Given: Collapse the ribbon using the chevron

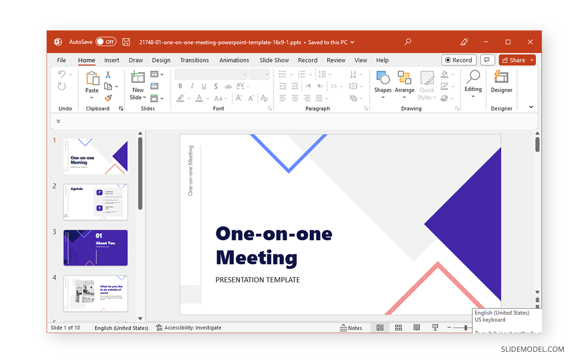Looking at the screenshot, I should click(x=531, y=107).
